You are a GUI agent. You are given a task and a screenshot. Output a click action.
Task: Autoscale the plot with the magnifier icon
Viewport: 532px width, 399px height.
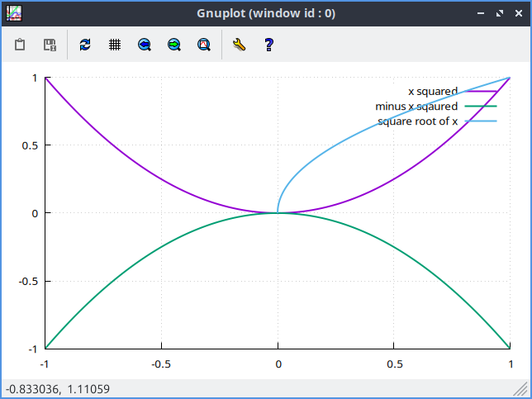pos(204,45)
